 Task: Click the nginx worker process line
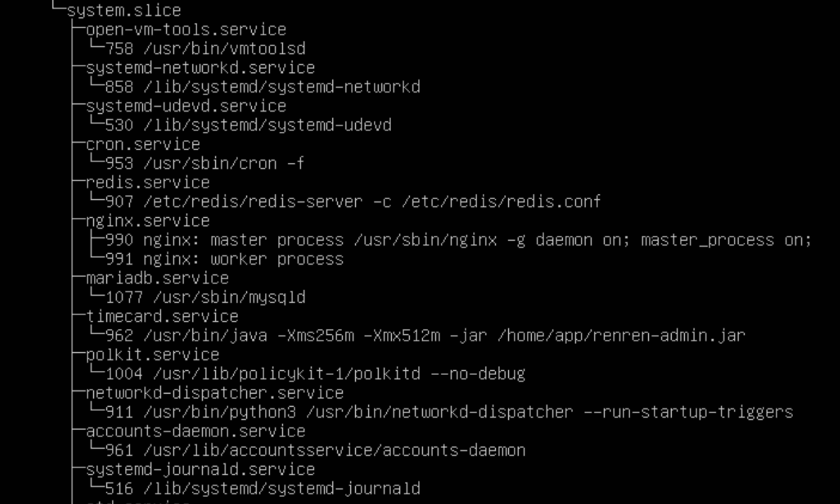pyautogui.click(x=224, y=259)
